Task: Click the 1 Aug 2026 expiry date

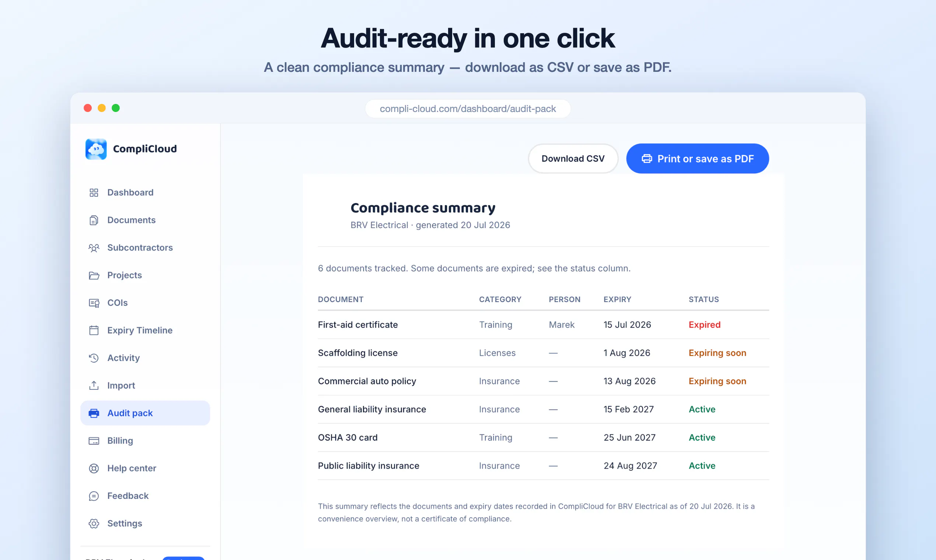Action: pyautogui.click(x=626, y=353)
